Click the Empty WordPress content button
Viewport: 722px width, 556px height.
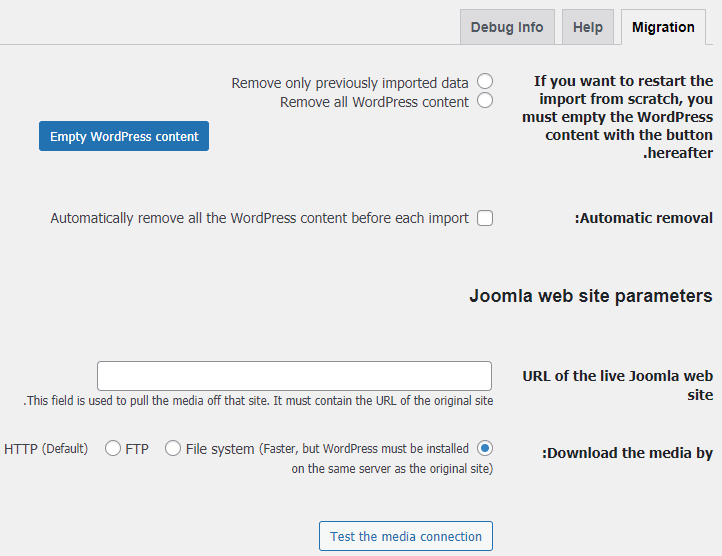pyautogui.click(x=124, y=136)
